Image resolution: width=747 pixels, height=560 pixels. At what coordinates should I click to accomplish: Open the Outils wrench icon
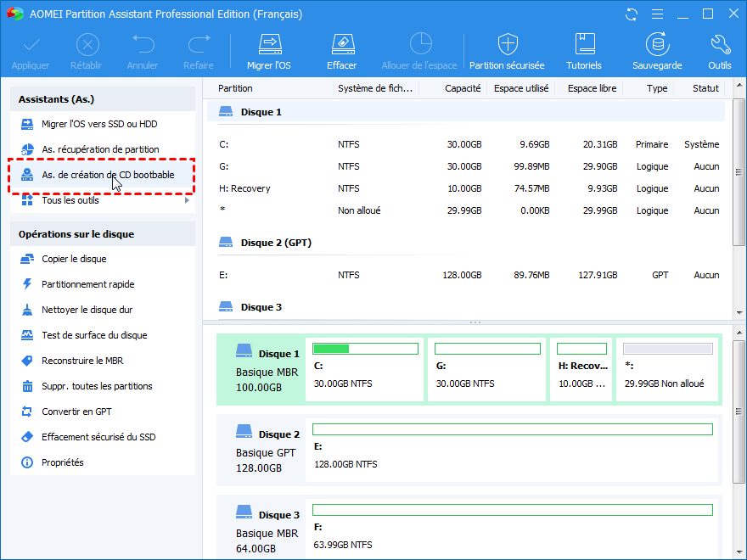(x=719, y=45)
